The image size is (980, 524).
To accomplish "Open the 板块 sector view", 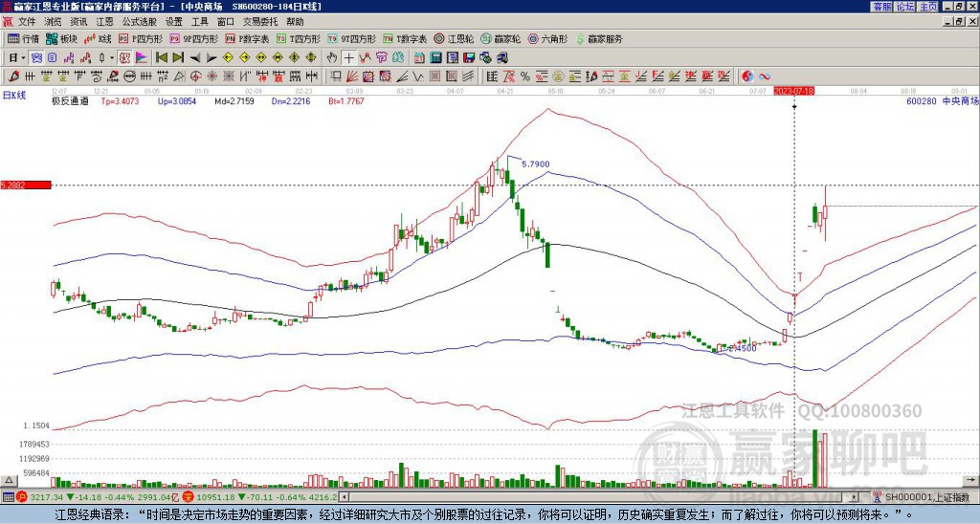I will click(61, 38).
